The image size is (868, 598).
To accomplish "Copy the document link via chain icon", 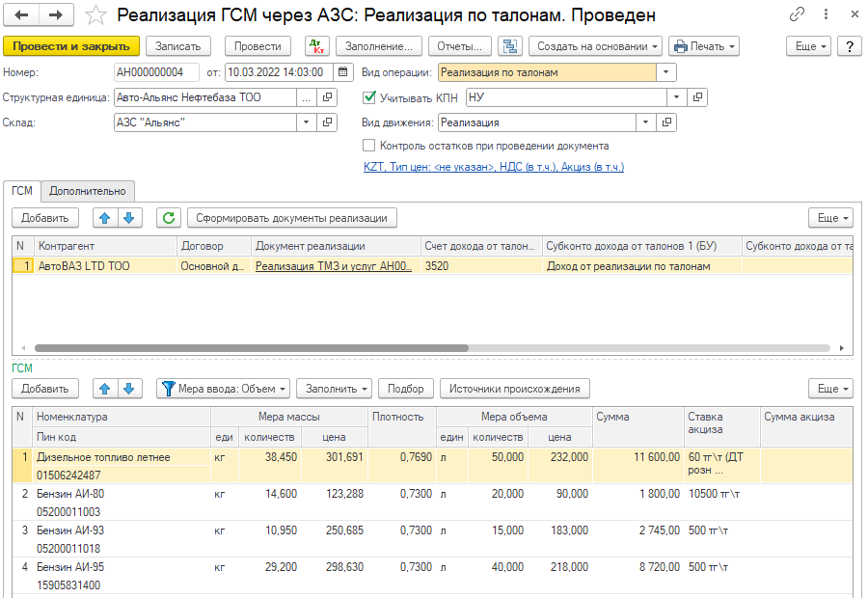I will pos(797,15).
